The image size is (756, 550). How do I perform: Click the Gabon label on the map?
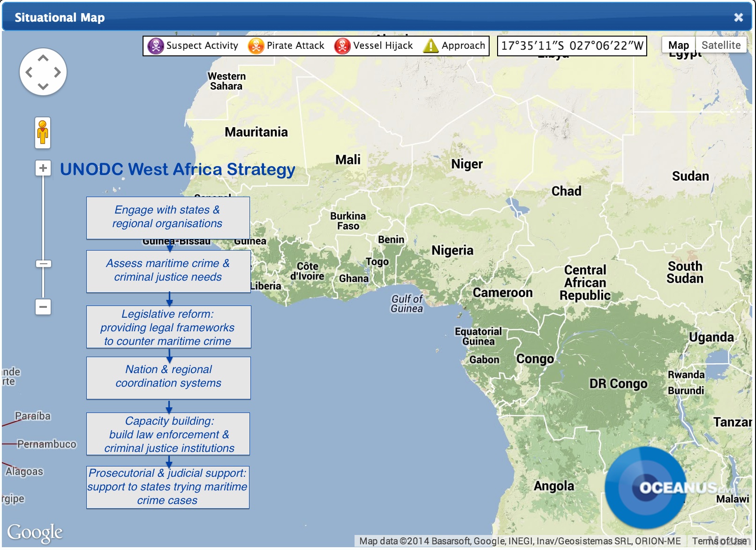coord(484,360)
